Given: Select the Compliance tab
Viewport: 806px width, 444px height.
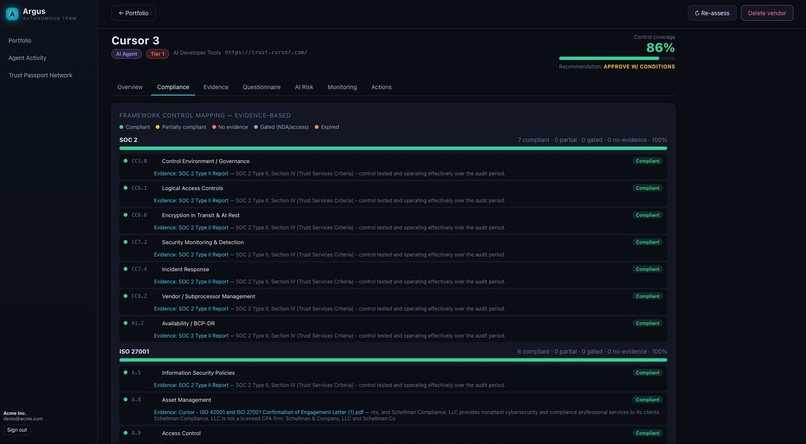Looking at the screenshot, I should pos(173,87).
